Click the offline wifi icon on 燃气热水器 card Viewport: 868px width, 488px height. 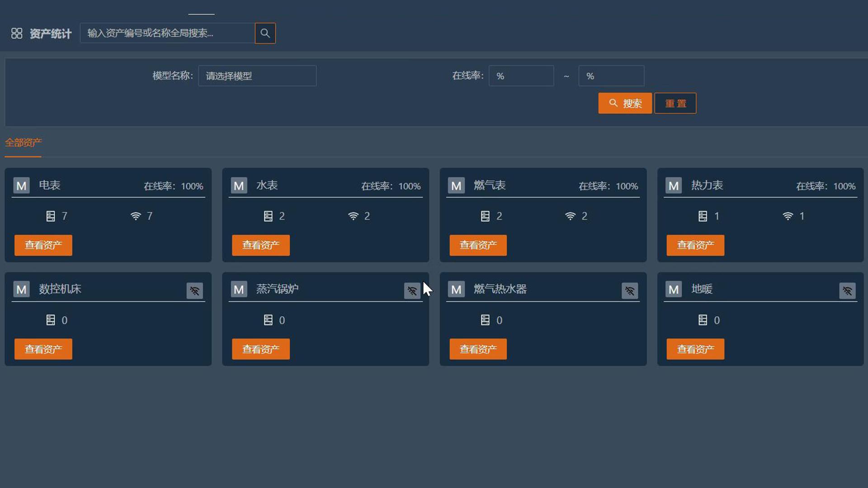(630, 291)
